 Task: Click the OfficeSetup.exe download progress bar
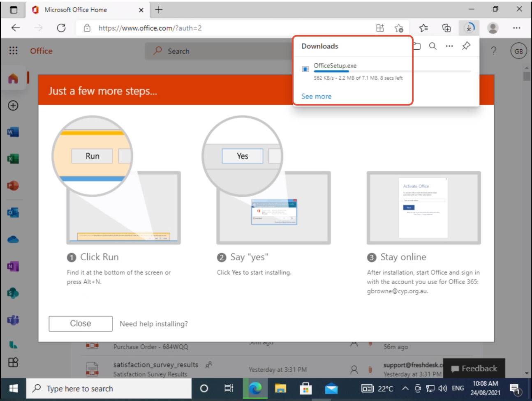(392, 71)
